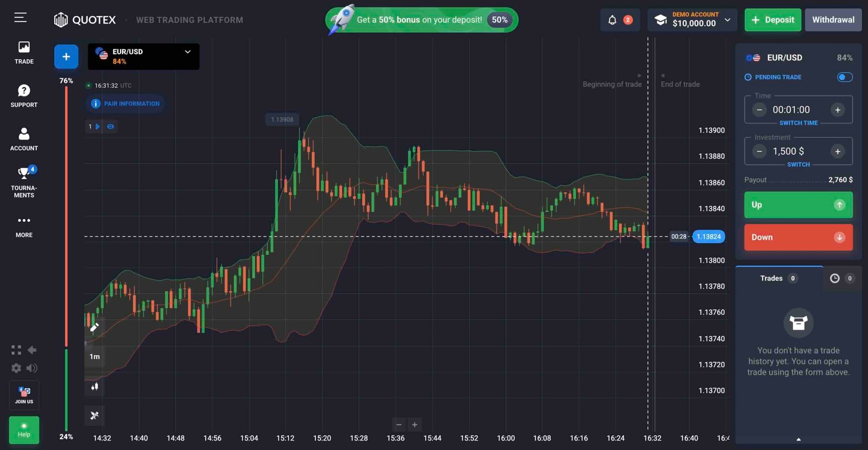868x450 pixels.
Task: Open the hamburger menu
Action: pos(20,18)
